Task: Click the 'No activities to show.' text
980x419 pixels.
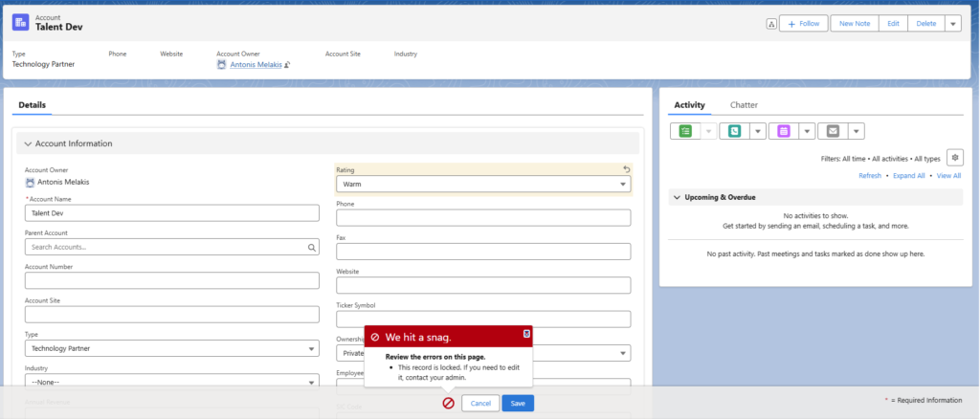Action: tap(815, 215)
